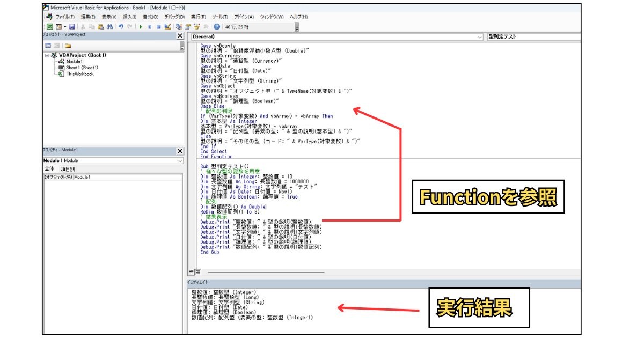The width and height of the screenshot is (644, 338).
Task: Click the 'End Function' code line
Action: pos(216,156)
